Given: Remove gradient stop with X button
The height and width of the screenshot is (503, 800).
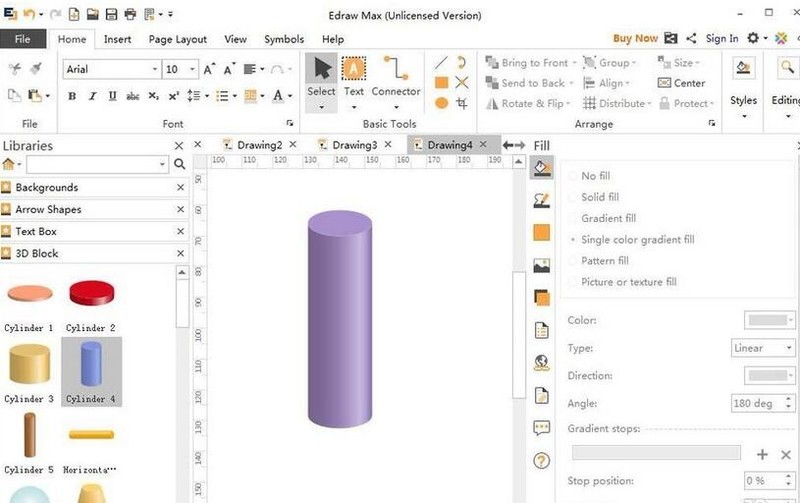Looking at the screenshot, I should [786, 454].
